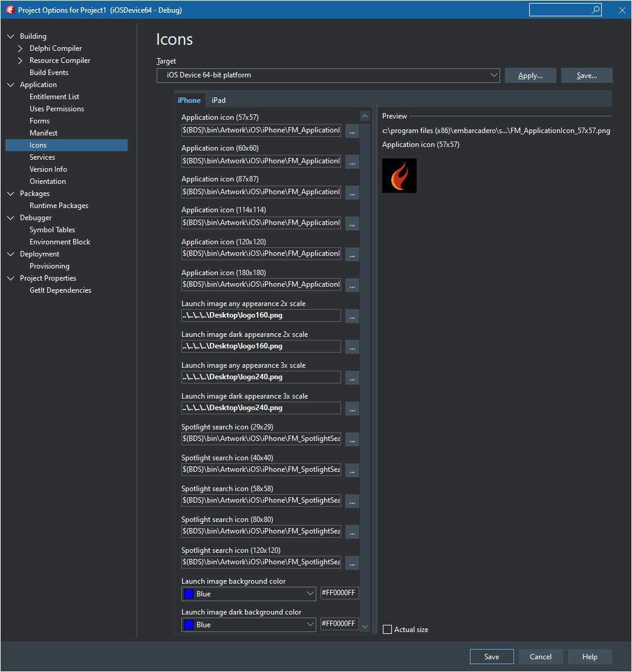Click the flame preview image
This screenshot has width=632, height=672.
coord(399,176)
